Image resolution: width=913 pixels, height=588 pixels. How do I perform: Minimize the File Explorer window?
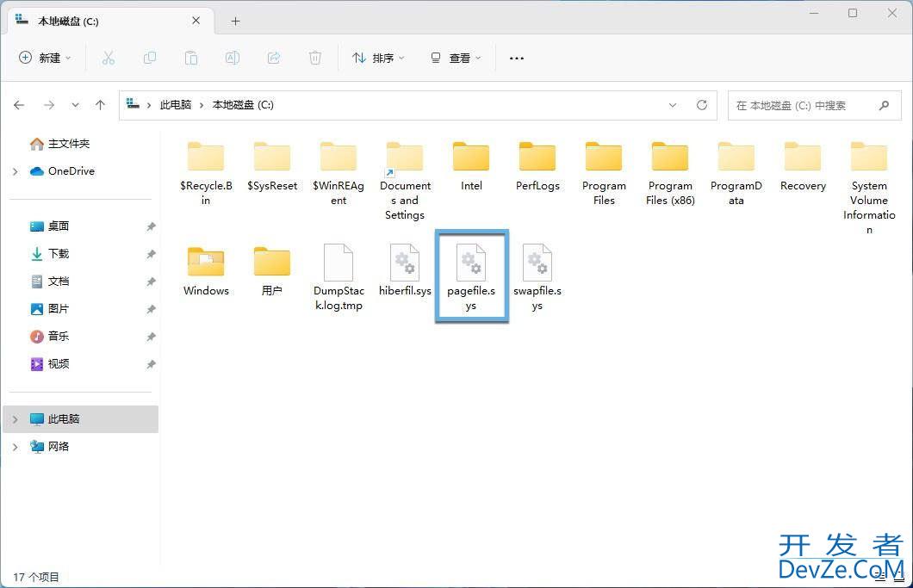(814, 13)
